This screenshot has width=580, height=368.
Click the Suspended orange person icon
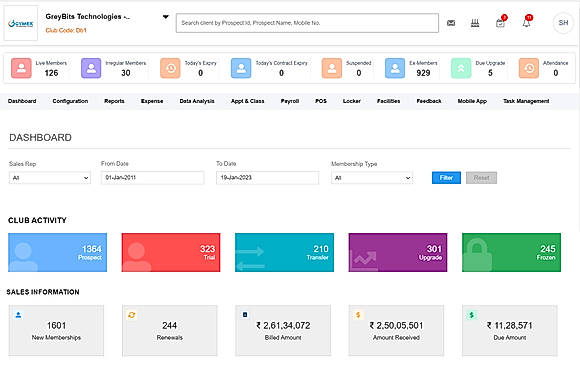click(x=332, y=68)
